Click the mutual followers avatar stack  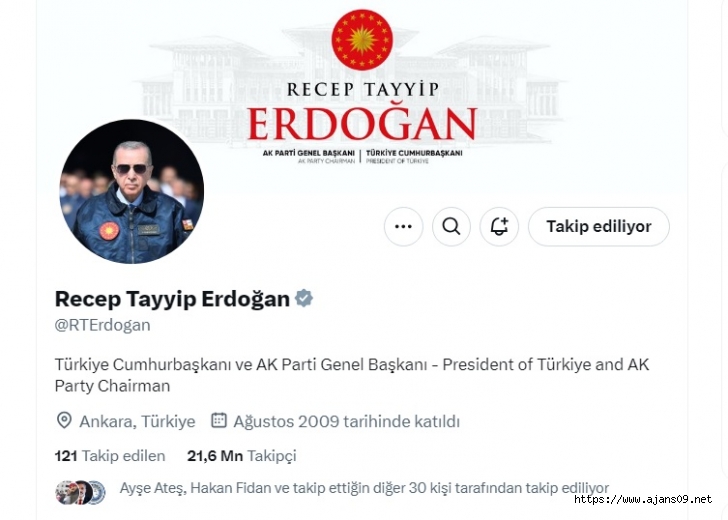point(81,493)
